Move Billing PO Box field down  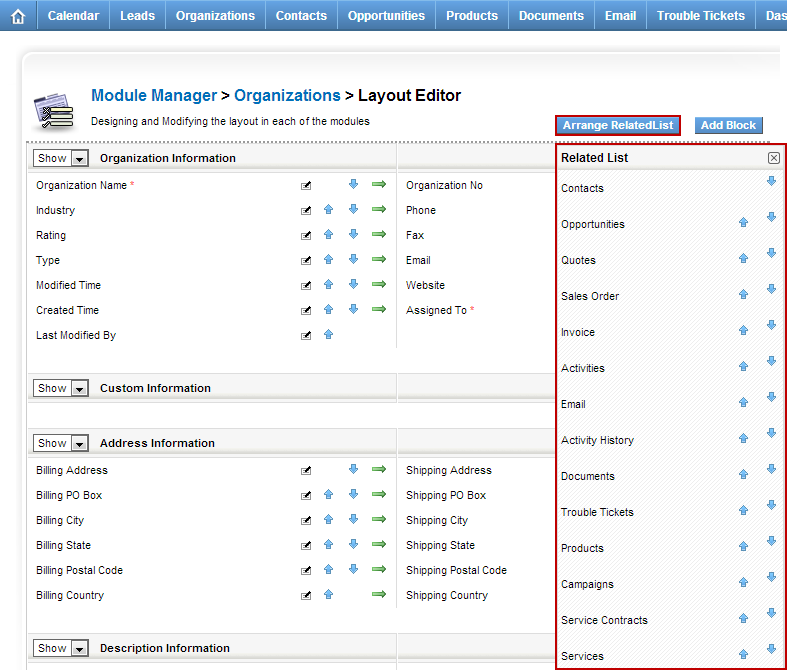point(353,494)
